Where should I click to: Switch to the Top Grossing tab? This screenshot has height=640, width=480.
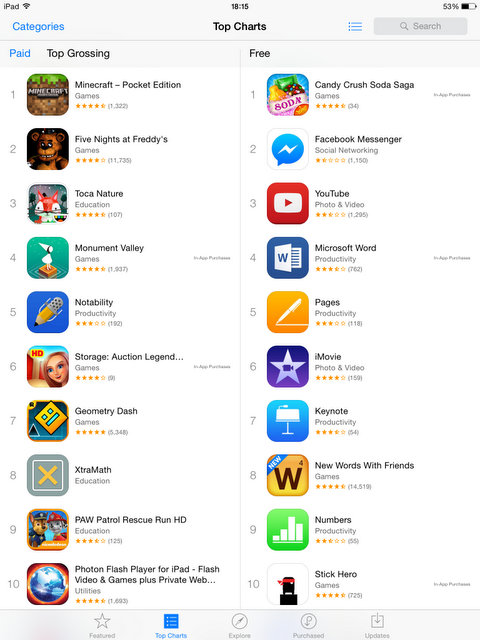tap(78, 53)
